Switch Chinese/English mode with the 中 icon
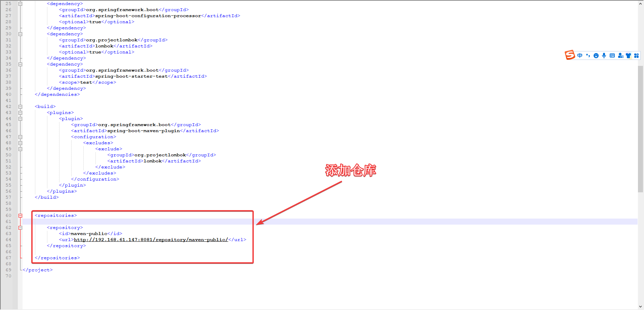The width and height of the screenshot is (644, 310). [580, 55]
